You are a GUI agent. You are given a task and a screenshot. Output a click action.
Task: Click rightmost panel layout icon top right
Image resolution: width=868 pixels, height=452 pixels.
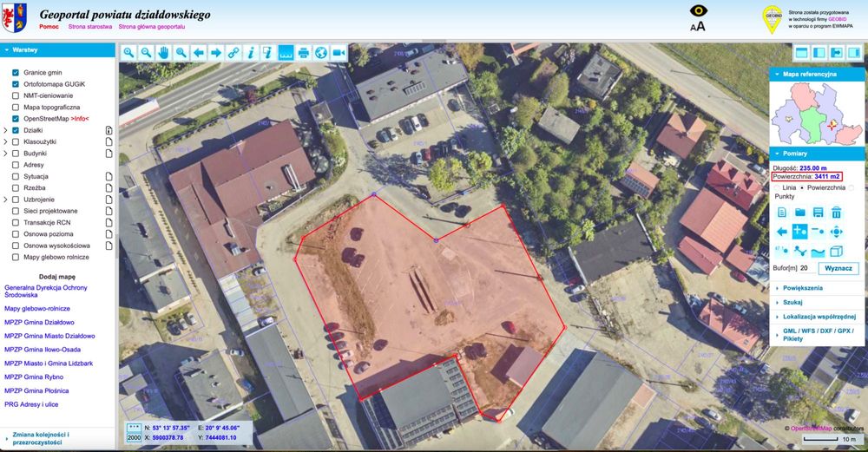tap(854, 53)
